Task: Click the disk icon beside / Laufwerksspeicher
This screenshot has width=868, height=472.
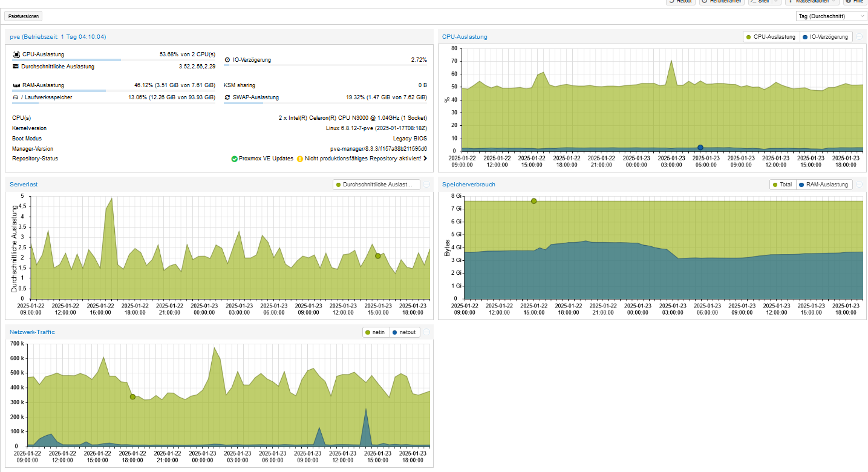Action: 16,97
